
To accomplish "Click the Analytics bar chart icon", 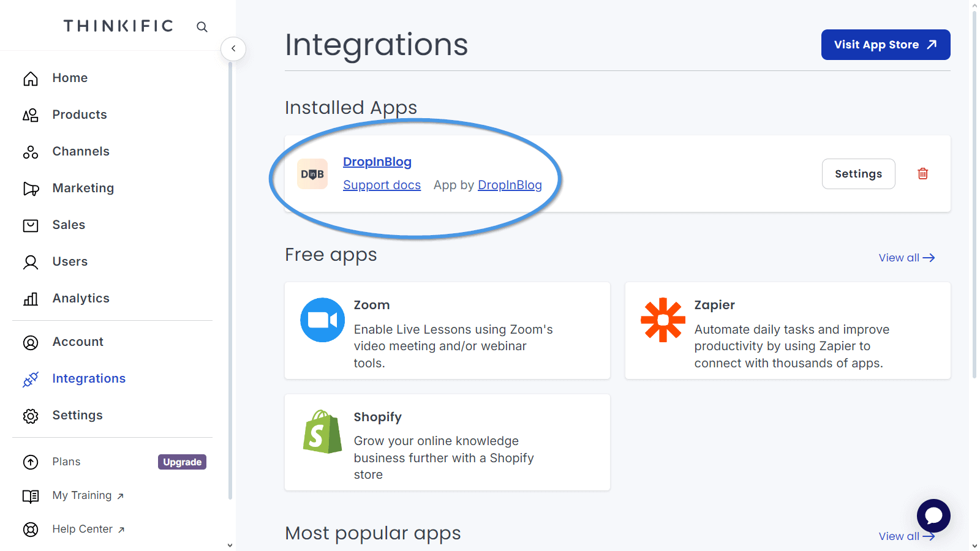I will point(31,299).
